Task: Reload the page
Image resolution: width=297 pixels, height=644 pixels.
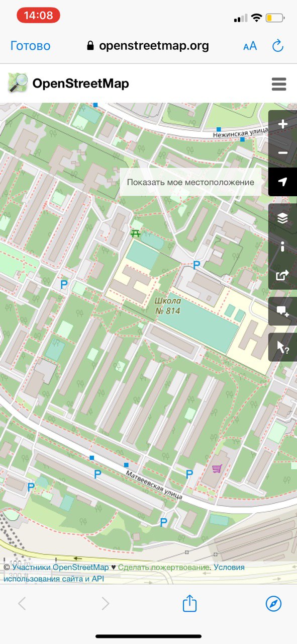Action: tap(278, 46)
